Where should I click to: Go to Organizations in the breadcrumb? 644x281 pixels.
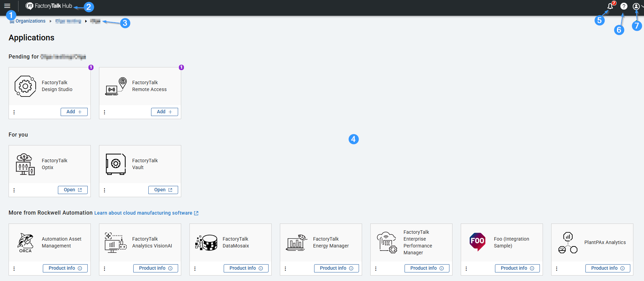[30, 21]
